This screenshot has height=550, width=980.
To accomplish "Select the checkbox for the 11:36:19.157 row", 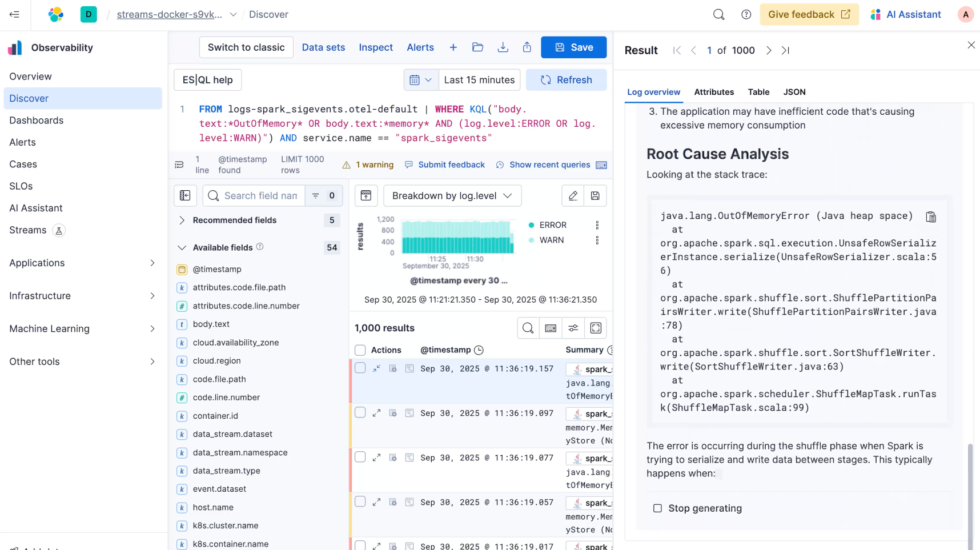I will tap(360, 368).
